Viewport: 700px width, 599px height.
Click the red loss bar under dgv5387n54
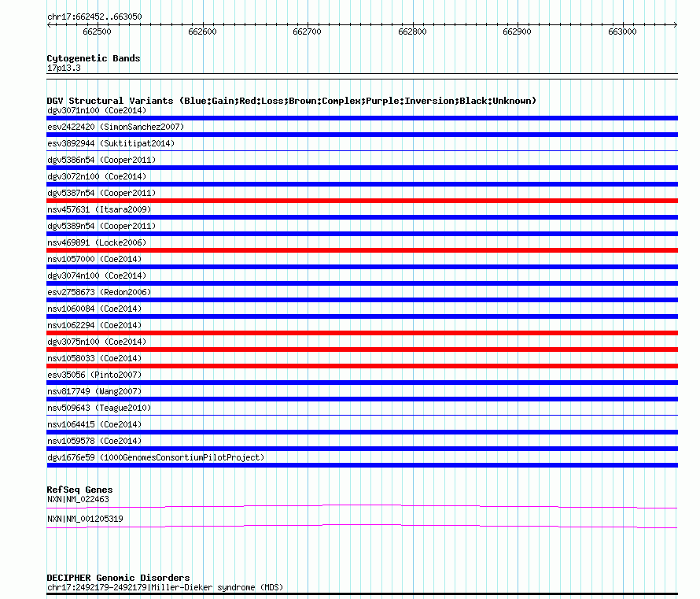click(362, 201)
